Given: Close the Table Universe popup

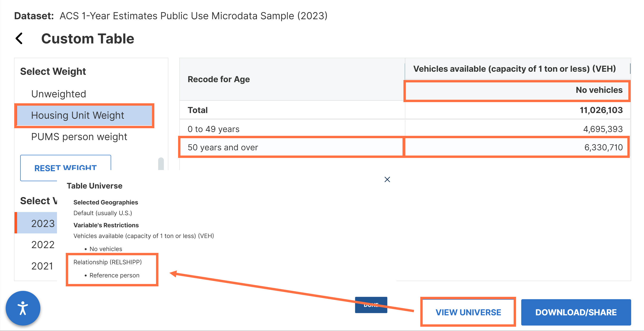Looking at the screenshot, I should (x=387, y=179).
